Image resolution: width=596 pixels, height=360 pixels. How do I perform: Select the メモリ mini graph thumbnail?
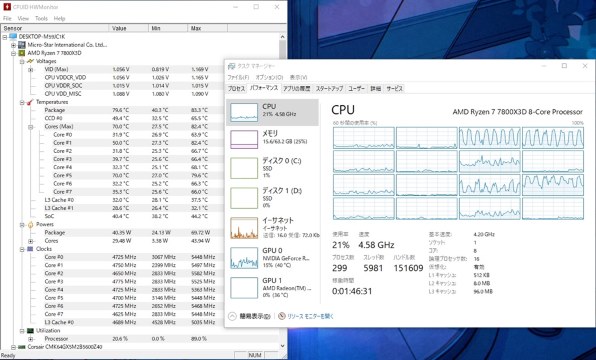click(x=244, y=139)
